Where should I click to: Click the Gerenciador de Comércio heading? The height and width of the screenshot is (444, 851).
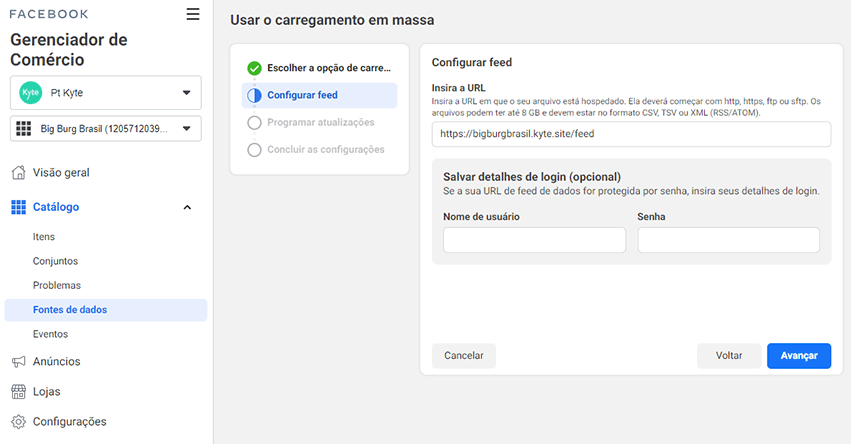69,49
